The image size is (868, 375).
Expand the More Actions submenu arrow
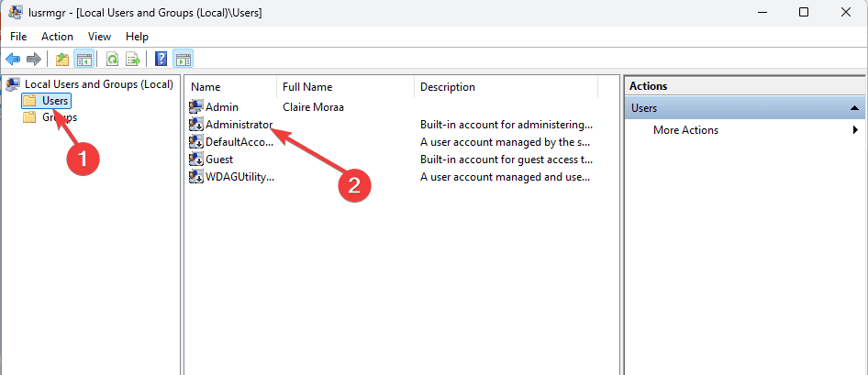coord(855,130)
